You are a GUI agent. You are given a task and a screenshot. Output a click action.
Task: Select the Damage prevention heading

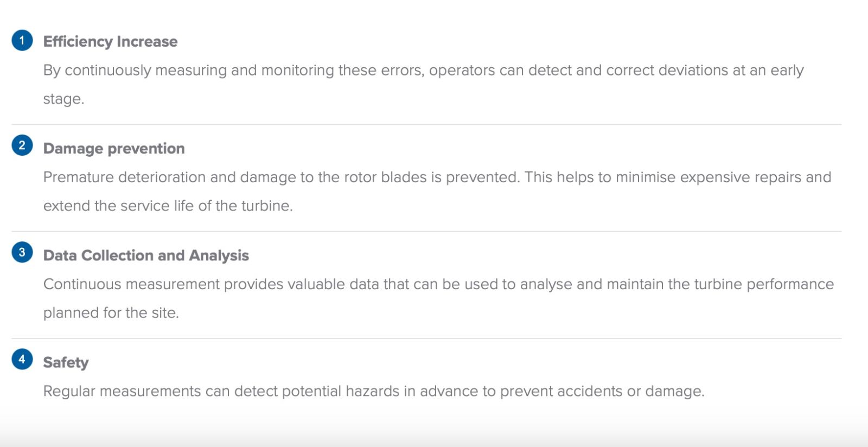114,149
